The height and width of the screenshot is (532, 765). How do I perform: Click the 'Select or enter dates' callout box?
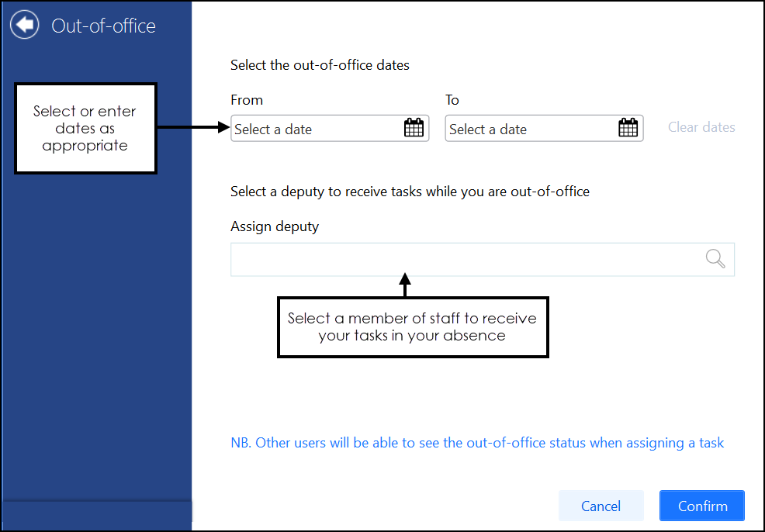pos(85,128)
